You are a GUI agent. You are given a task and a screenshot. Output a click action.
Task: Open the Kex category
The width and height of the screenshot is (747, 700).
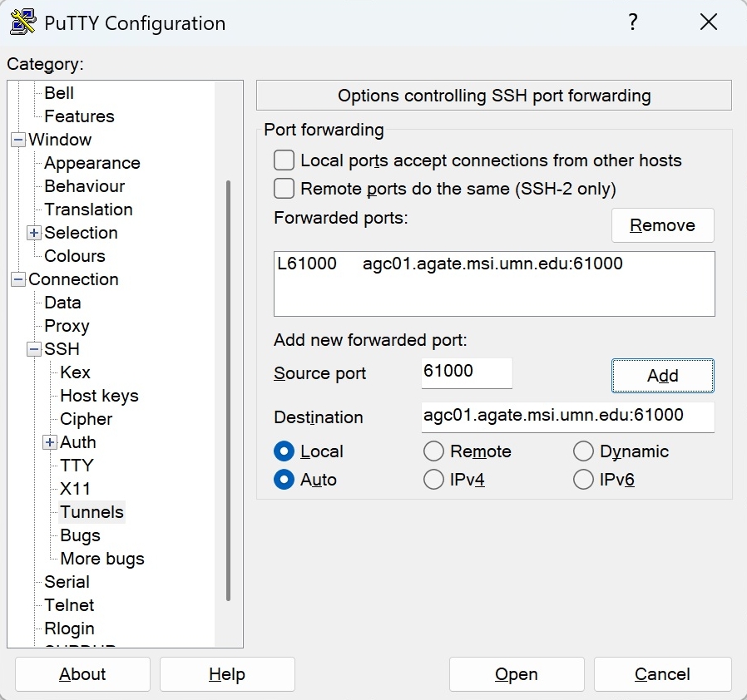(x=75, y=372)
